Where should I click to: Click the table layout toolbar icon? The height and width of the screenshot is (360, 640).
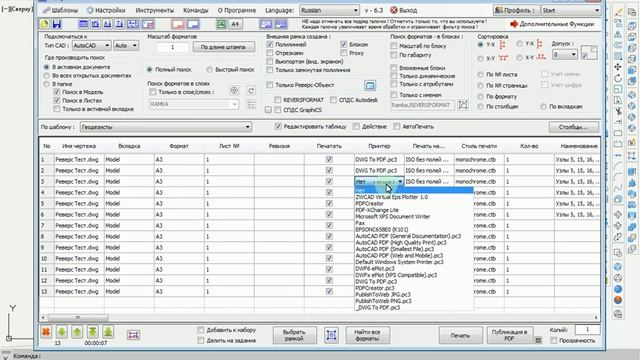(83, 24)
